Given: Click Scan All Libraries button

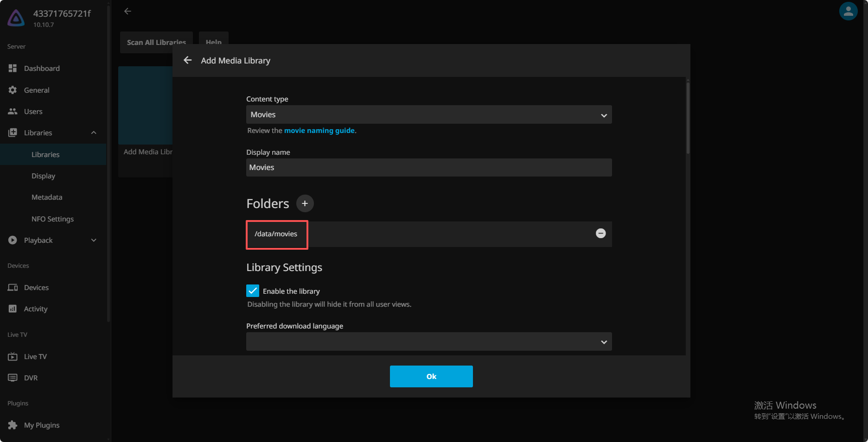Looking at the screenshot, I should pos(156,42).
